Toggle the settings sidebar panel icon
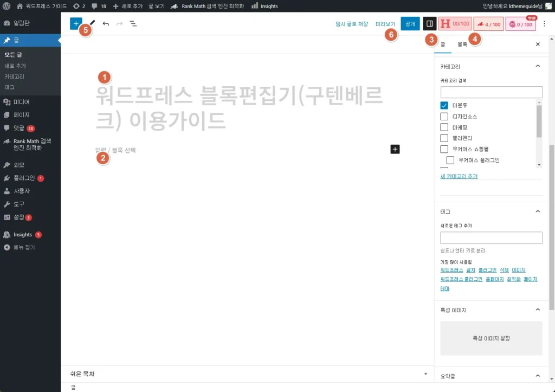The image size is (555, 392). 429,24
